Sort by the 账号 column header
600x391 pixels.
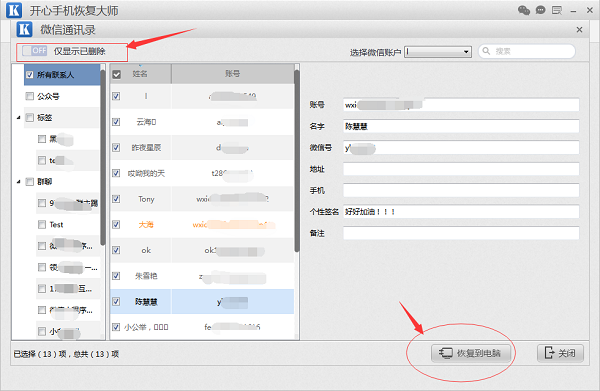click(x=233, y=74)
